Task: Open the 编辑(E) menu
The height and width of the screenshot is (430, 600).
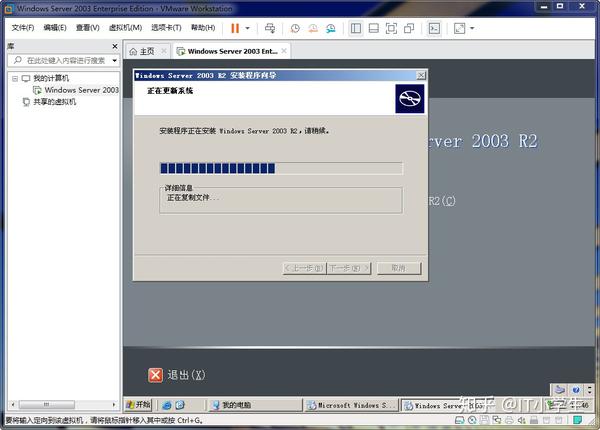Action: (x=55, y=28)
